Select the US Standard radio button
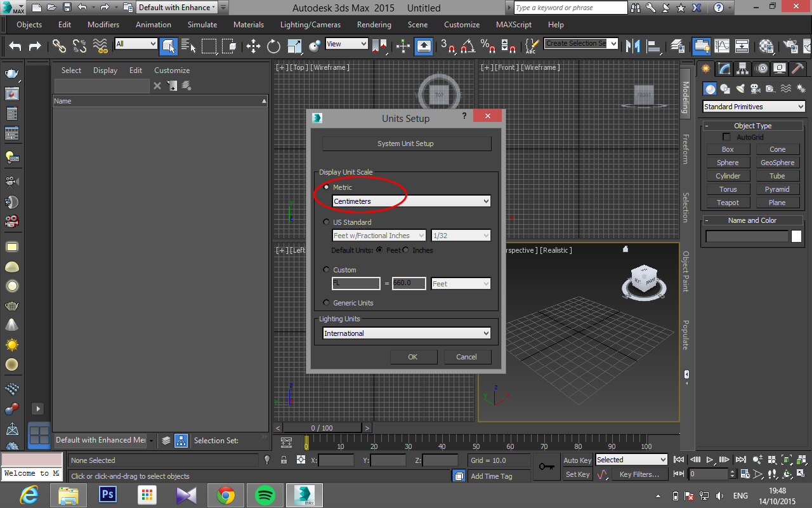 327,222
